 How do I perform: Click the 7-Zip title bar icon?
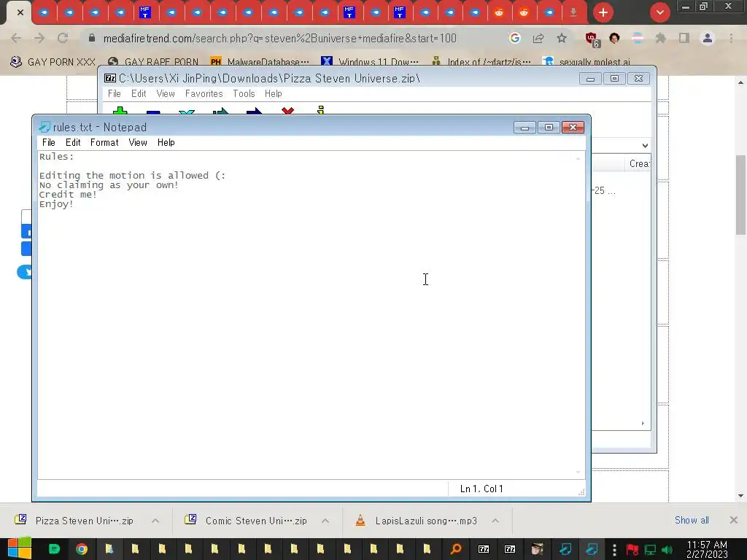tap(110, 78)
